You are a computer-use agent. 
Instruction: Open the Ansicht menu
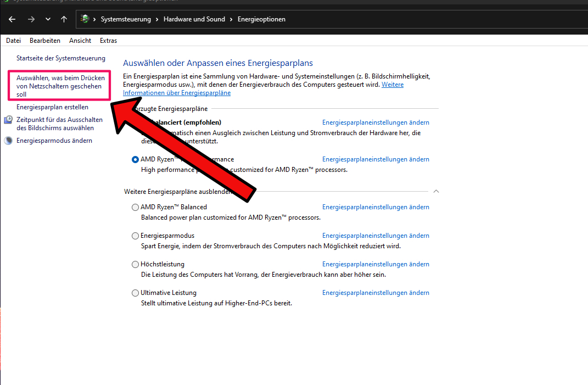tap(80, 41)
